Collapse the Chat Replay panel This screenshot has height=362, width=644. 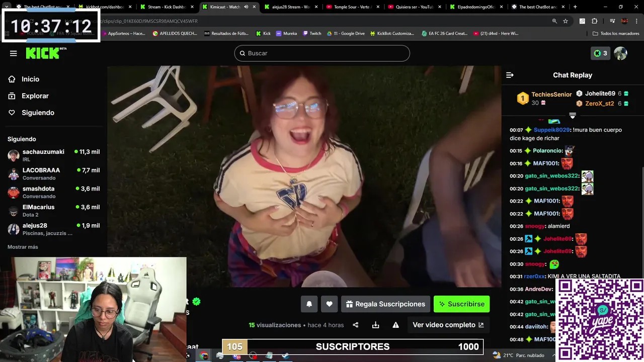tap(510, 75)
